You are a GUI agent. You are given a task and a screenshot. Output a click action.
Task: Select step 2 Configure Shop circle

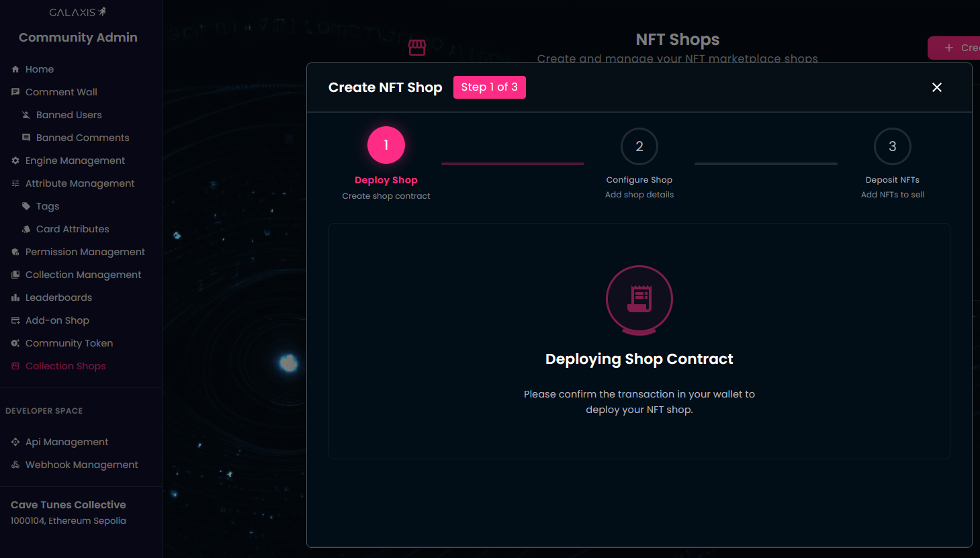point(639,146)
